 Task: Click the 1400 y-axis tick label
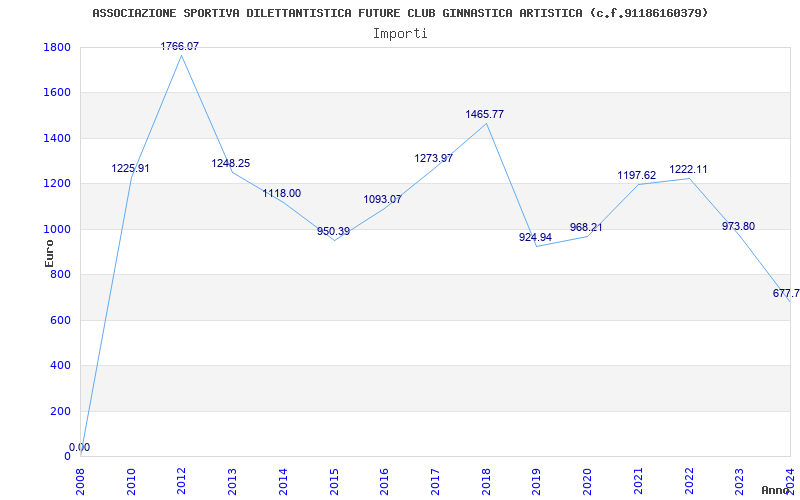[x=58, y=138]
